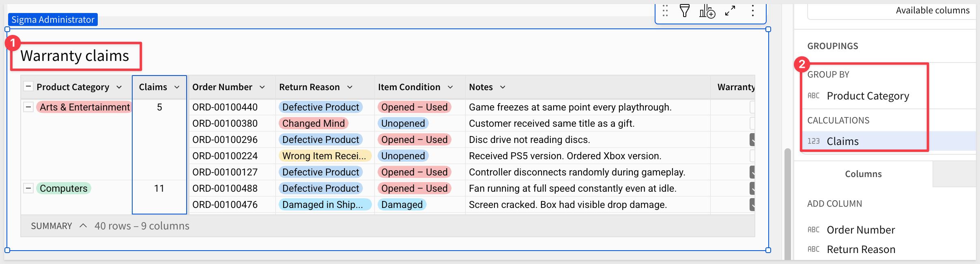
Task: Click the filter funnel icon in table toolbar
Action: (x=685, y=11)
